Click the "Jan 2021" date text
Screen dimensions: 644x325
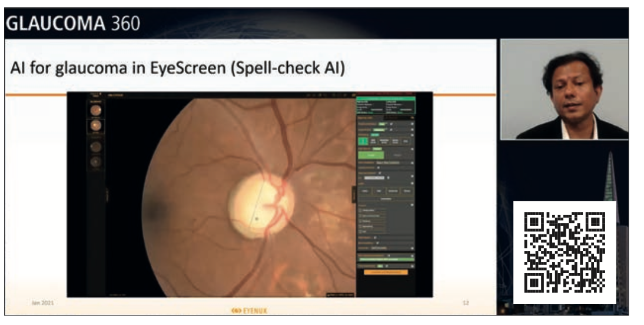click(43, 303)
